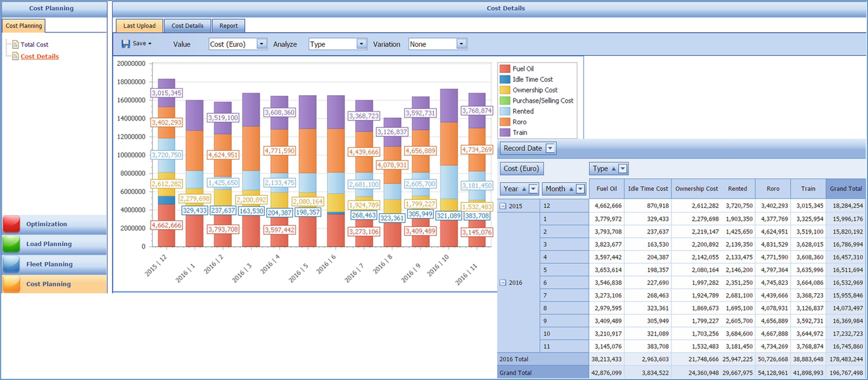The width and height of the screenshot is (868, 380).
Task: Click the Type field sort arrow
Action: click(614, 169)
